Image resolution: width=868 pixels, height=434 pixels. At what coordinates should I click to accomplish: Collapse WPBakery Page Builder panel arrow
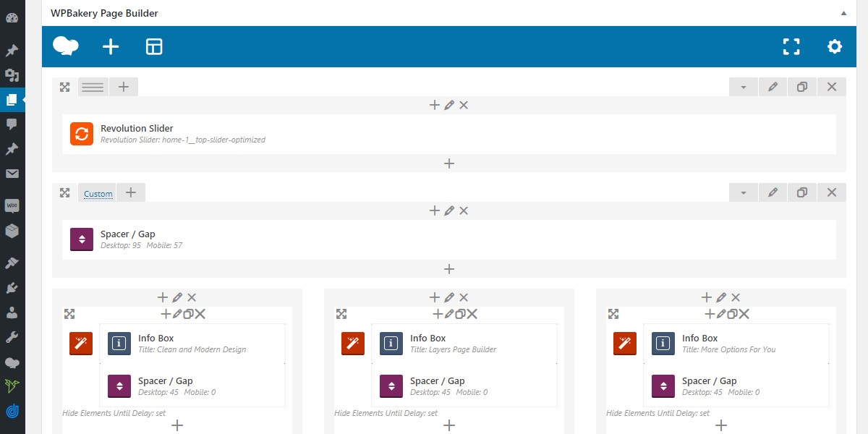[x=843, y=13]
